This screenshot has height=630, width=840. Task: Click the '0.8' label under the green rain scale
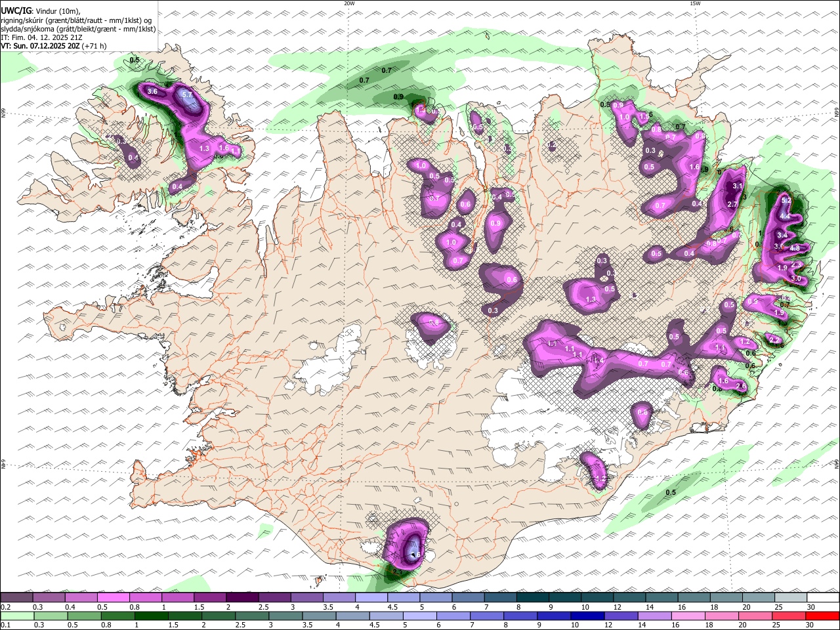click(x=106, y=625)
